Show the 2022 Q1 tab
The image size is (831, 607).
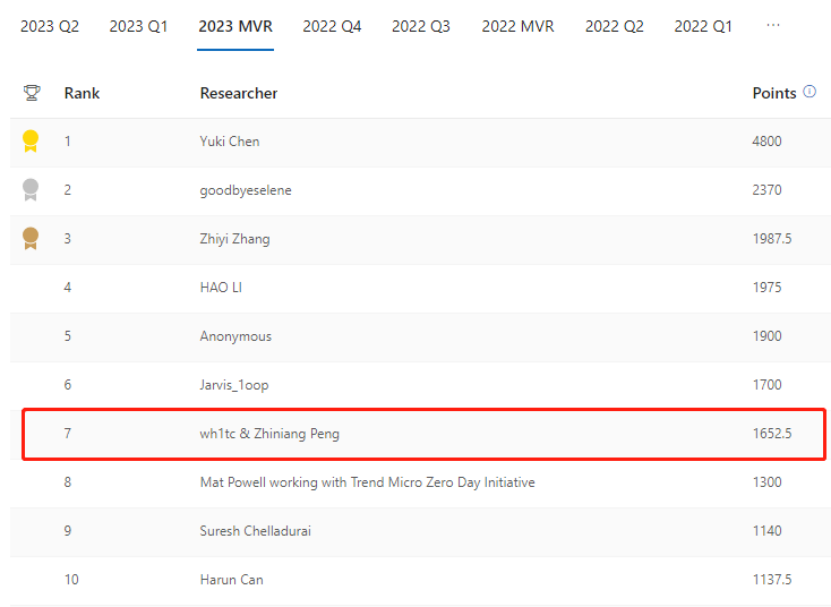[x=703, y=27]
